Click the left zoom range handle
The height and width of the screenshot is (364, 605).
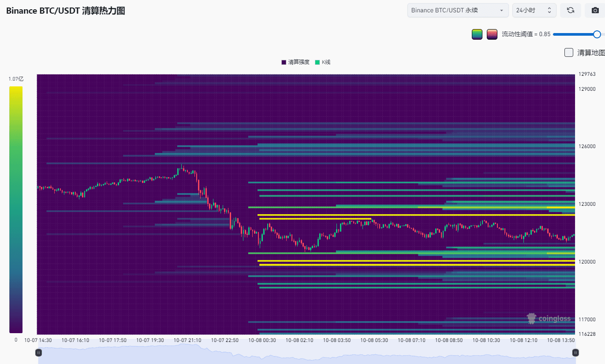(39, 353)
